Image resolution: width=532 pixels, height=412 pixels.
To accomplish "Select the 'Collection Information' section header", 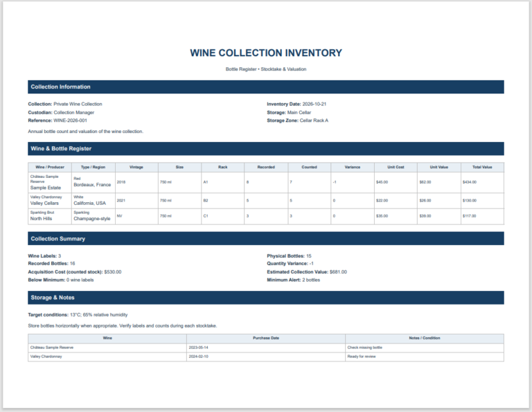I will pyautogui.click(x=266, y=87).
